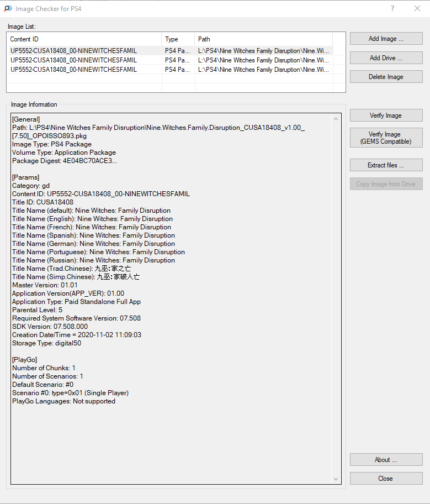The width and height of the screenshot is (430, 504).
Task: Click the 'Title Name (Simp.Chinese)' line
Action: click(x=76, y=277)
